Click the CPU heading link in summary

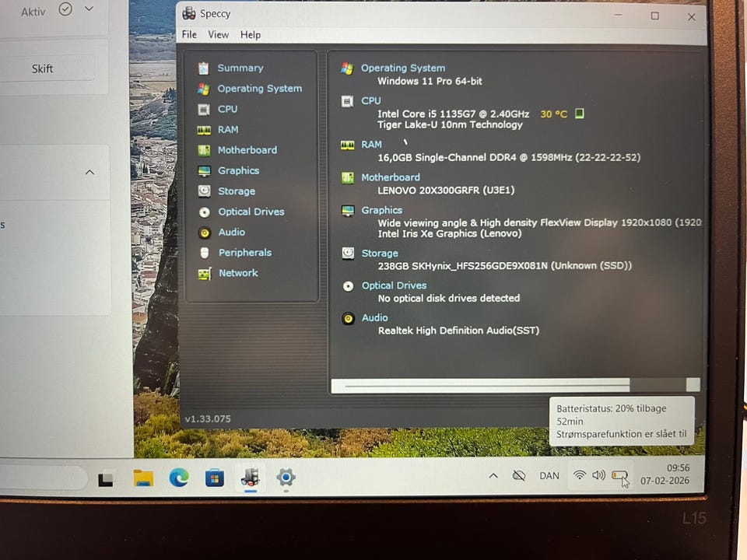click(370, 101)
